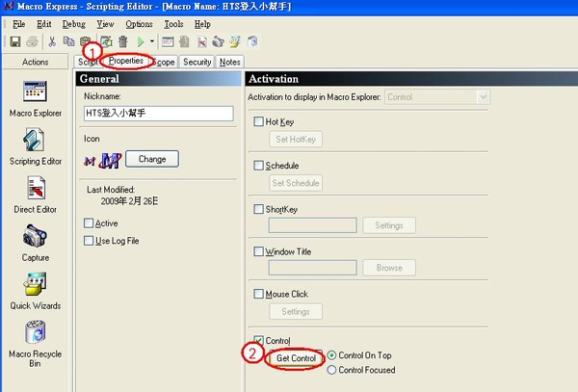
Task: Click the Get Control button
Action: pyautogui.click(x=296, y=358)
